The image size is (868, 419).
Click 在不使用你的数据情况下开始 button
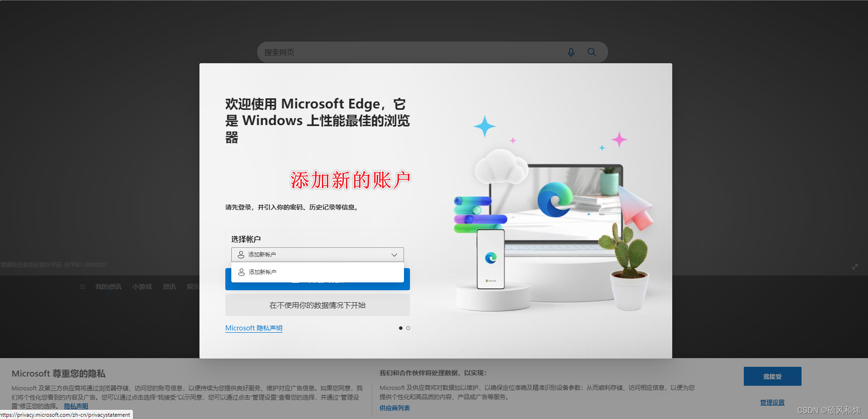(318, 305)
